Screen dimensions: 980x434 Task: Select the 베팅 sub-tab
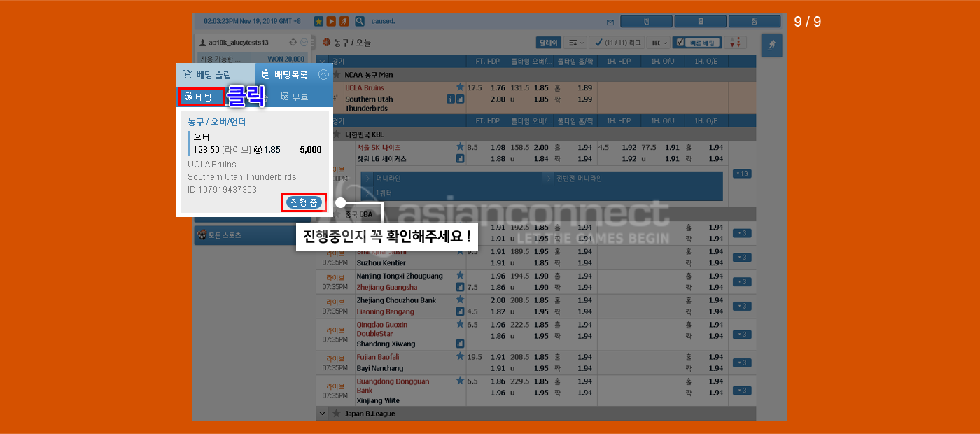(202, 97)
